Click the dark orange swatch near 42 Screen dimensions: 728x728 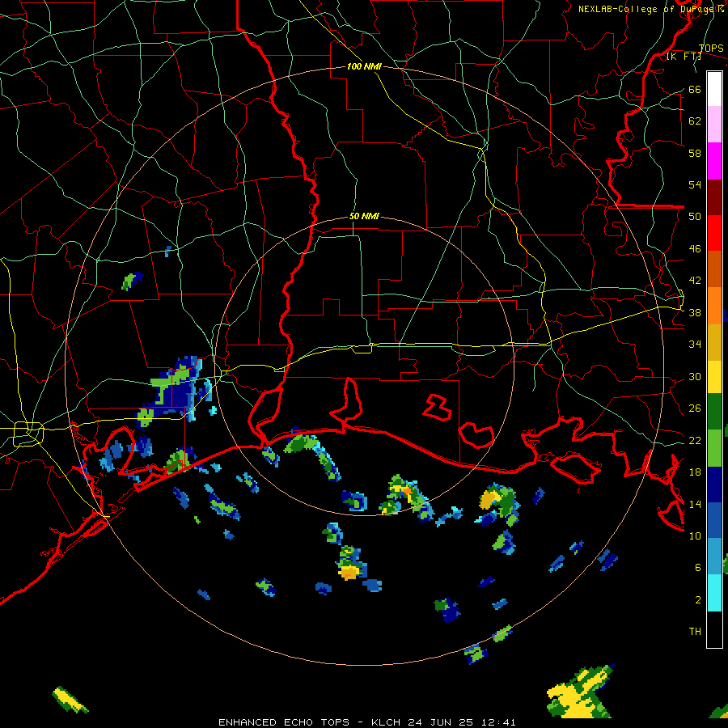click(x=714, y=269)
